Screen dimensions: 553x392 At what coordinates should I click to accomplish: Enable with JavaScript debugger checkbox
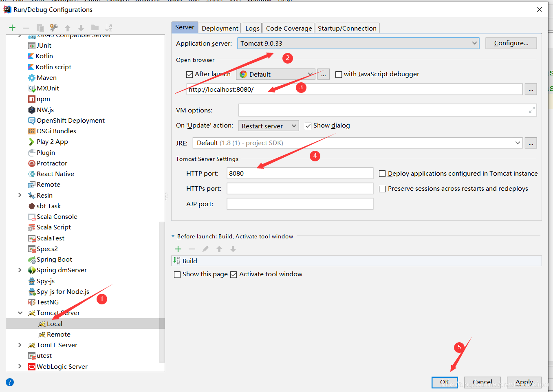click(x=339, y=75)
